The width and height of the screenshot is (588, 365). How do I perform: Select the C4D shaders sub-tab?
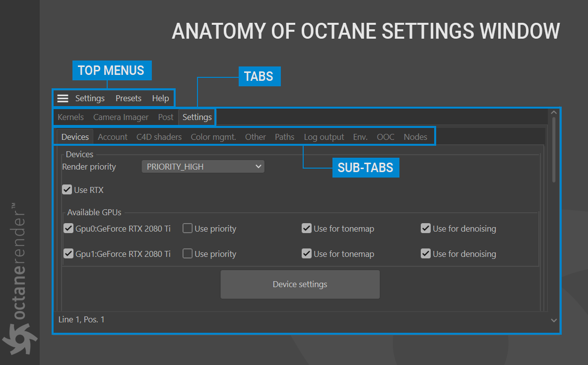click(x=159, y=137)
